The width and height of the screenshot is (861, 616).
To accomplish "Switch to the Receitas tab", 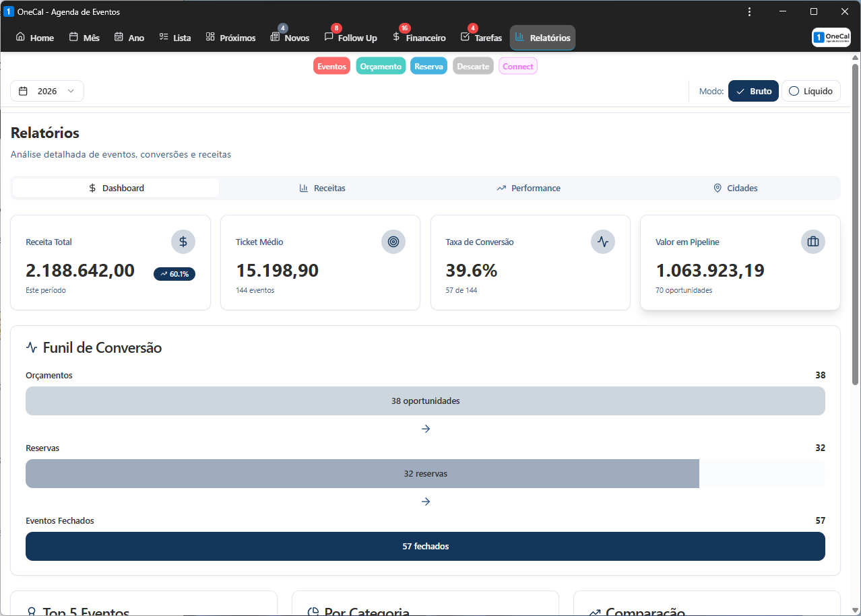I will tap(322, 188).
